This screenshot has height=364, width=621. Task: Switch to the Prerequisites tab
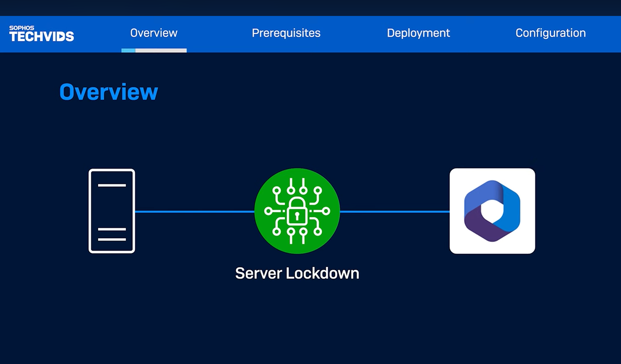pos(286,33)
